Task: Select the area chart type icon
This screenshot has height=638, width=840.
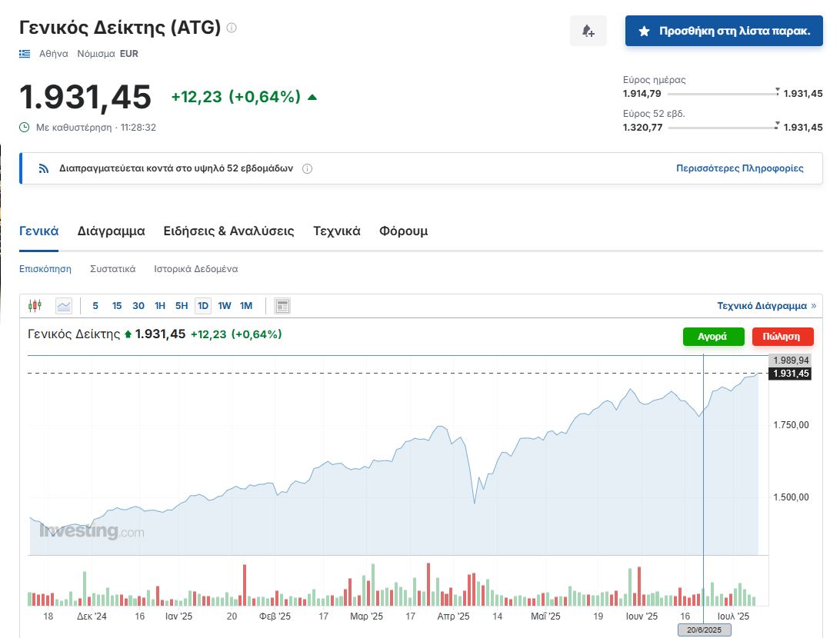Action: coord(64,306)
